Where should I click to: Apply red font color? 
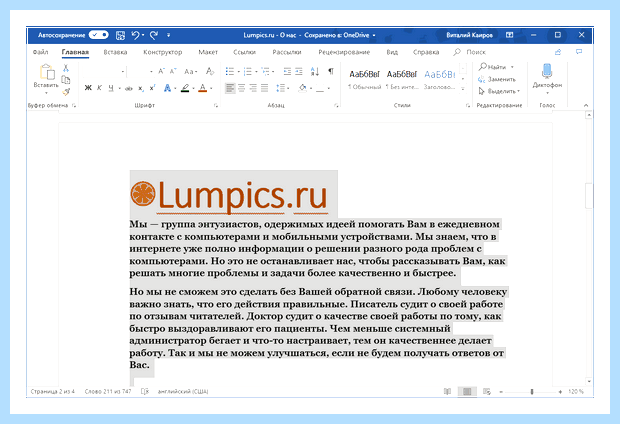pos(202,88)
